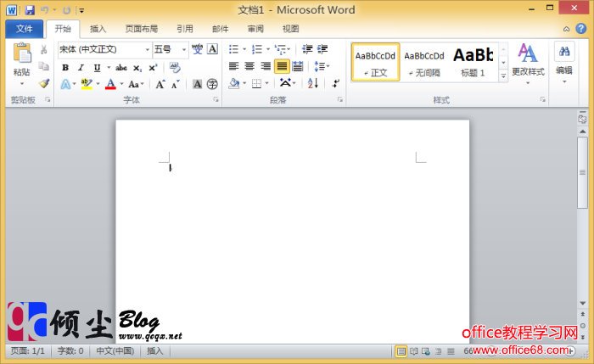Click the Multilevel list icon
The width and height of the screenshot is (594, 364).
281,49
